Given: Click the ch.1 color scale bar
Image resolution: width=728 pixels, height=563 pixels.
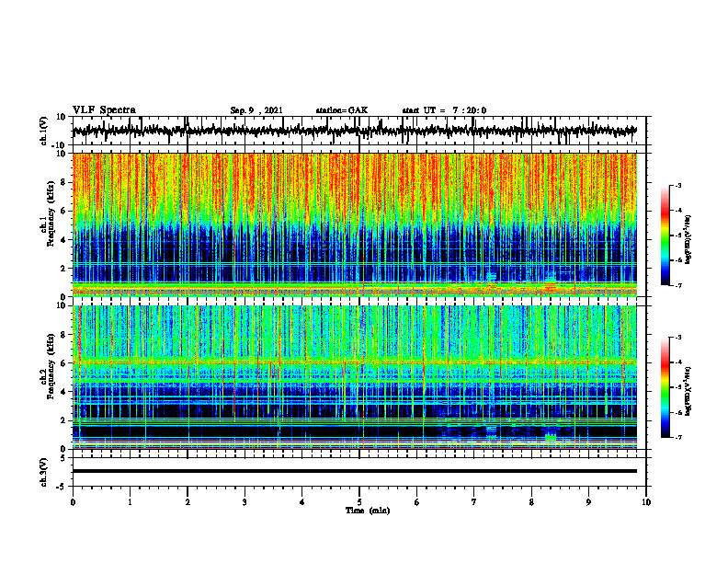Looking at the screenshot, I should (x=665, y=236).
